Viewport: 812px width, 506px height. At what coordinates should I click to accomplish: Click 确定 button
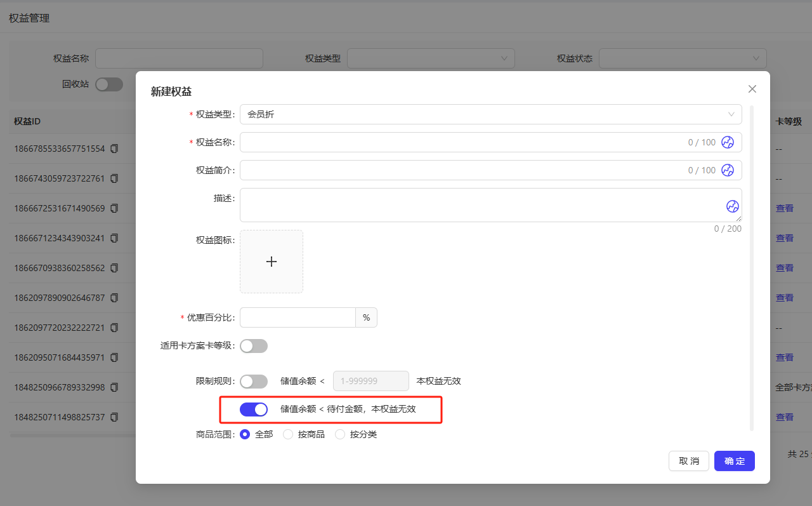(x=735, y=461)
